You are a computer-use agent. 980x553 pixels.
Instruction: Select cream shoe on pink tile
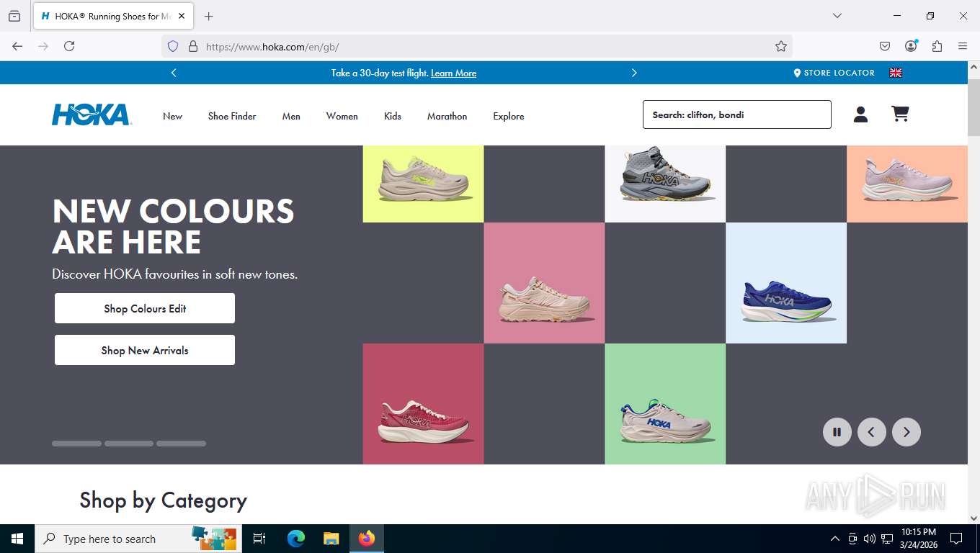pos(544,283)
